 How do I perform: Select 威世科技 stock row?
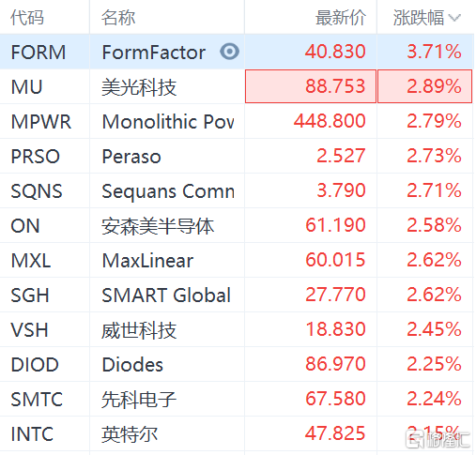pos(237,329)
